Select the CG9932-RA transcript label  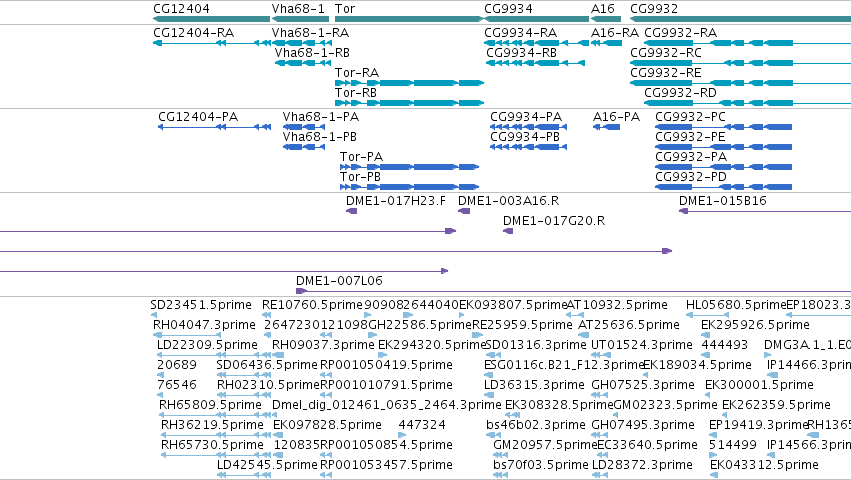point(681,33)
